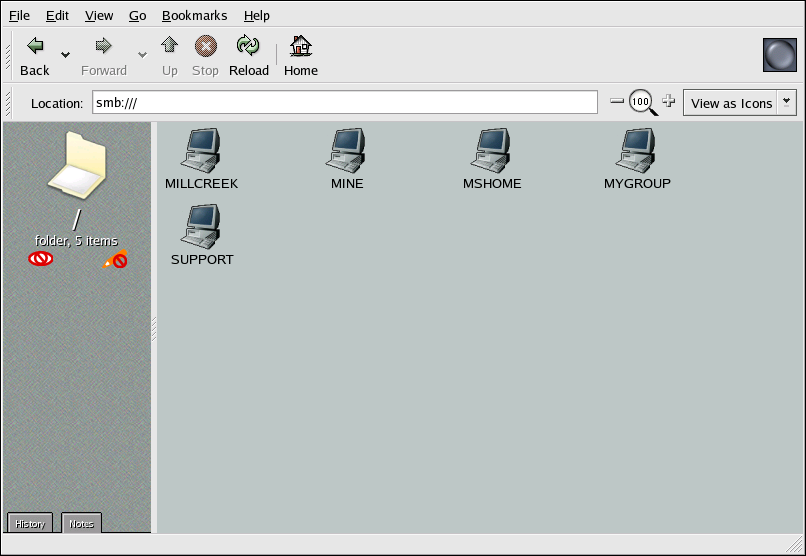
Task: Switch to the History sidebar tab
Action: (30, 524)
